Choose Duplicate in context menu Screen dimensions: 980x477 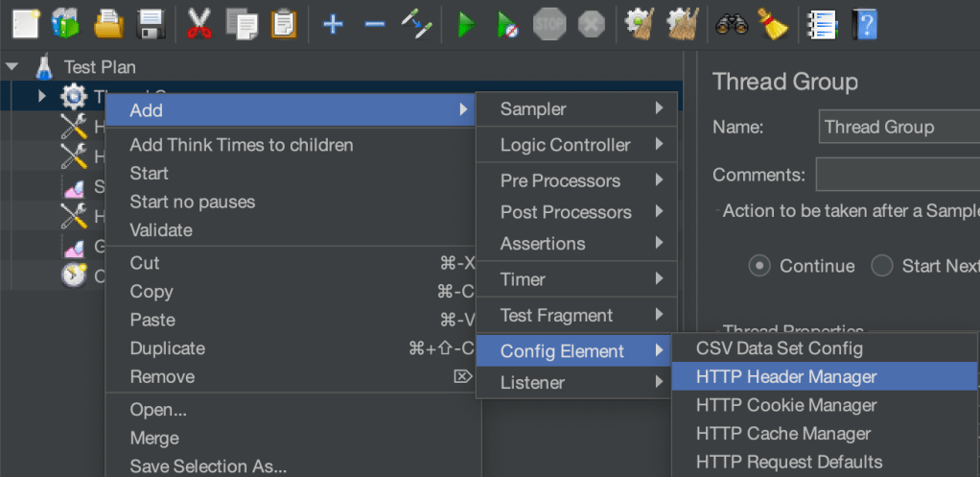(x=168, y=348)
